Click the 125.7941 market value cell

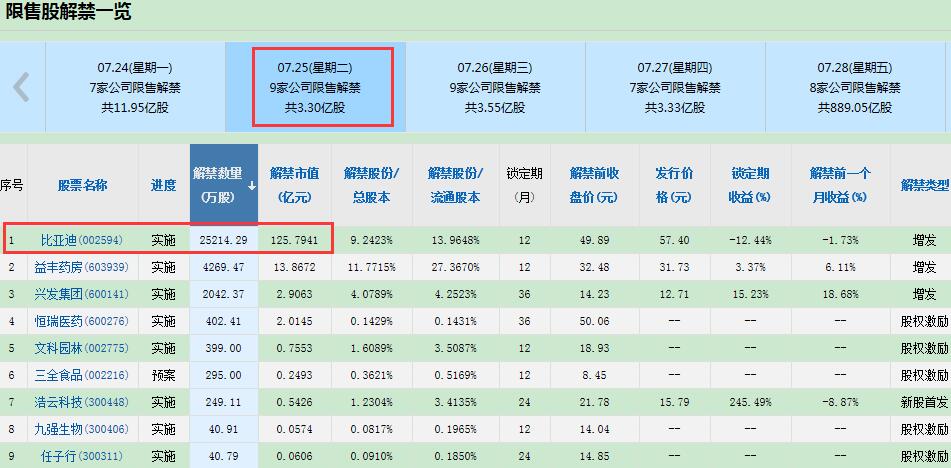pyautogui.click(x=294, y=241)
